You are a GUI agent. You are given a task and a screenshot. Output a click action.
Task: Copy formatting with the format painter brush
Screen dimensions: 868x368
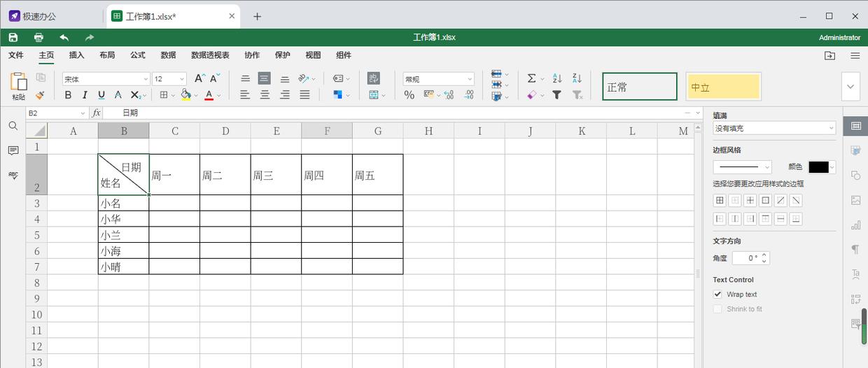(x=41, y=95)
